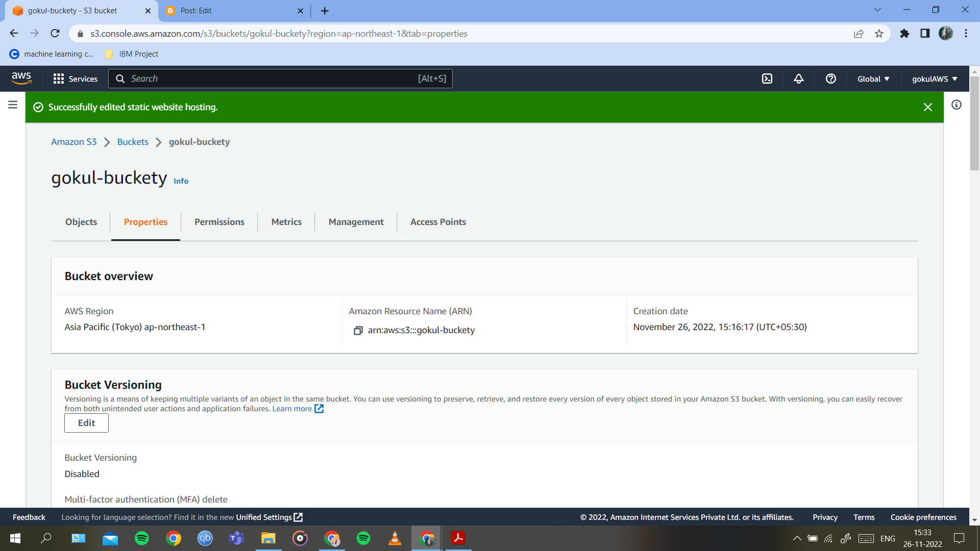Screen dimensions: 980x551
Task: Expand the Global region dropdown
Action: pos(873,79)
